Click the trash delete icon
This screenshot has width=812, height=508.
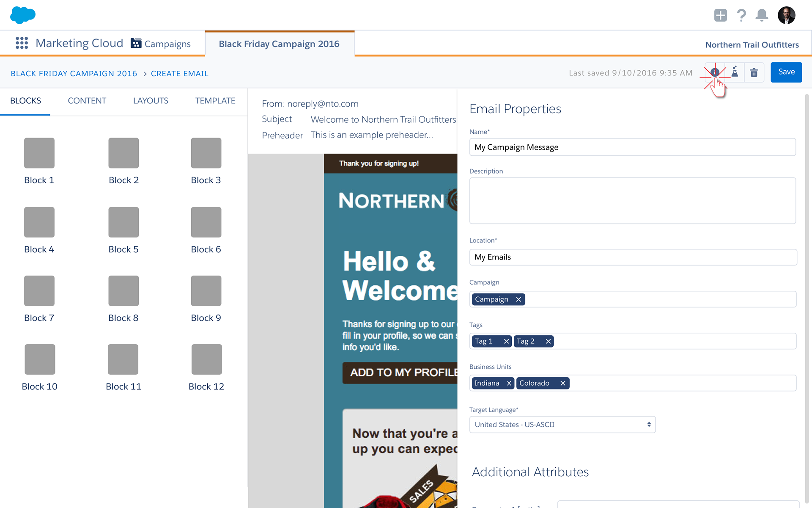[754, 72]
